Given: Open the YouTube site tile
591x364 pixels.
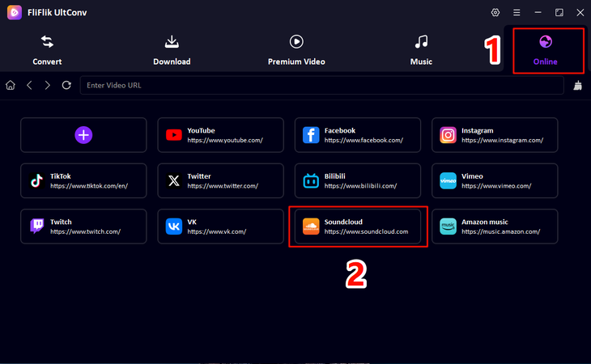Looking at the screenshot, I should click(x=220, y=135).
